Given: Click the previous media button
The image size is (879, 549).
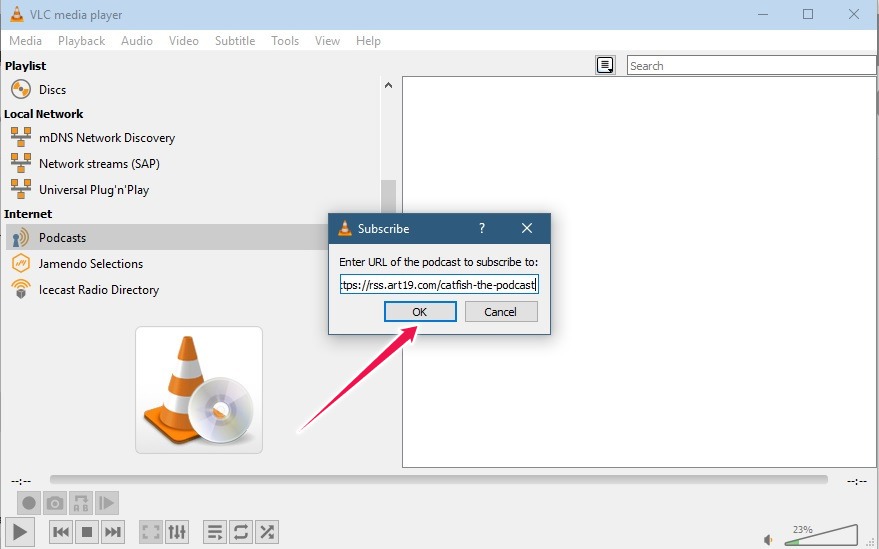Looking at the screenshot, I should [x=61, y=532].
